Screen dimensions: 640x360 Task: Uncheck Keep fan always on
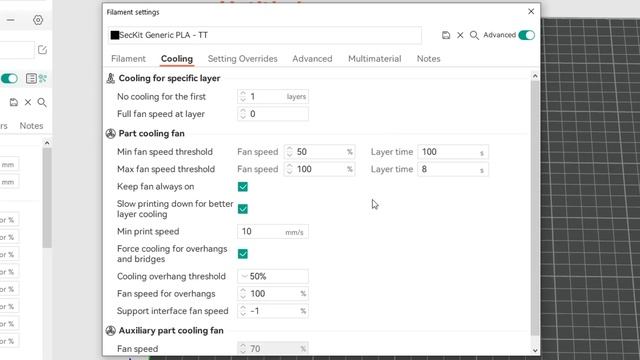243,187
